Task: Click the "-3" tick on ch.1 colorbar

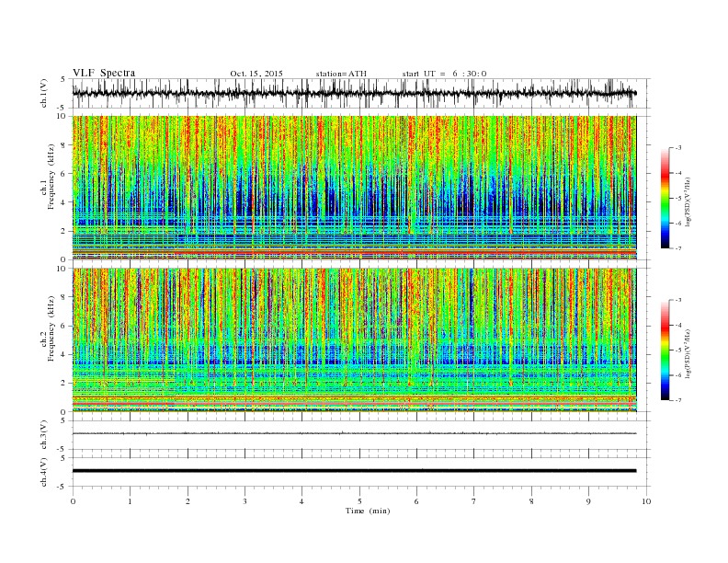Action: 677,148
